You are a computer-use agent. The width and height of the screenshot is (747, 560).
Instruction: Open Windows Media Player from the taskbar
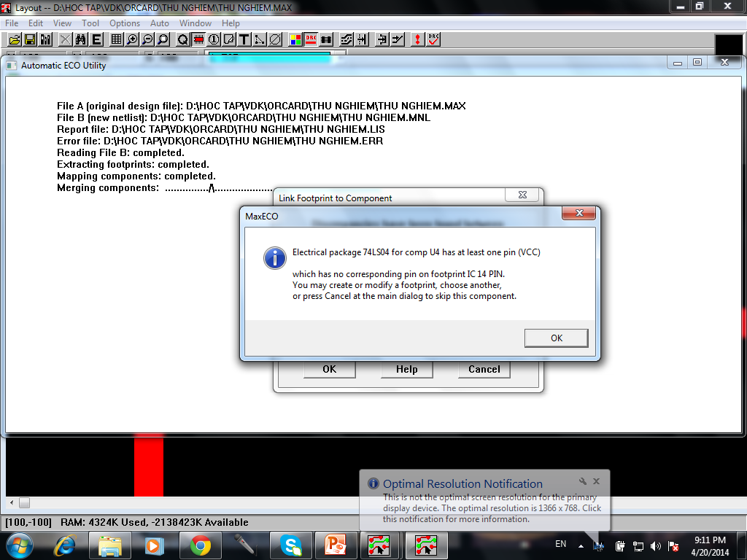pos(154,545)
